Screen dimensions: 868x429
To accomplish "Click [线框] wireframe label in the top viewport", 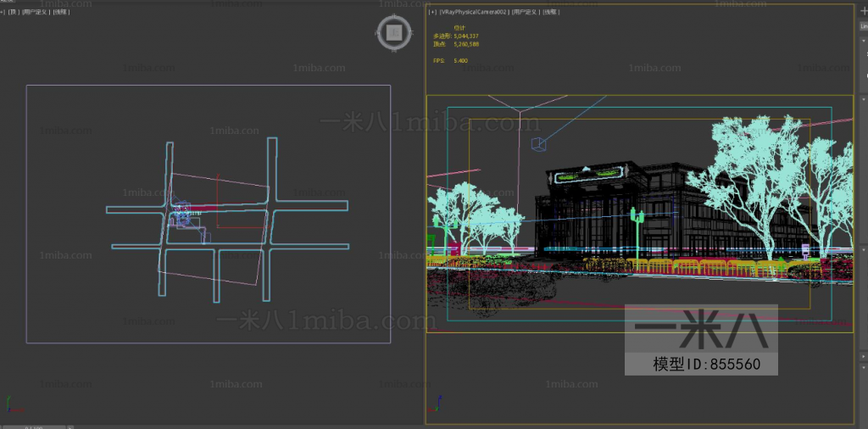I will (x=61, y=13).
